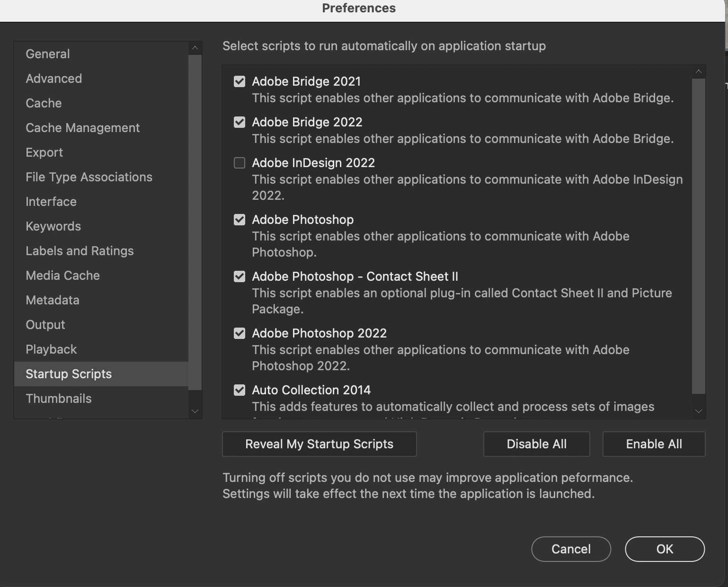This screenshot has width=728, height=587.
Task: Open the General preferences category
Action: 101,54
